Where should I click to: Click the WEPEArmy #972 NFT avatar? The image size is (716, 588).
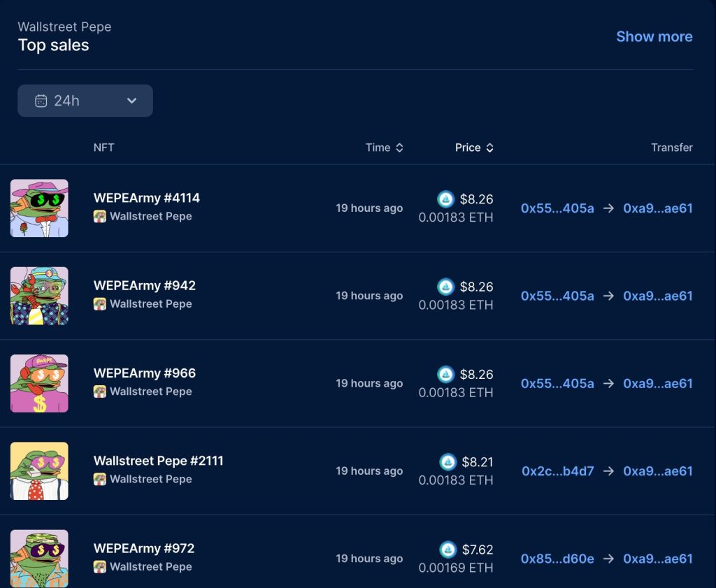(39, 558)
